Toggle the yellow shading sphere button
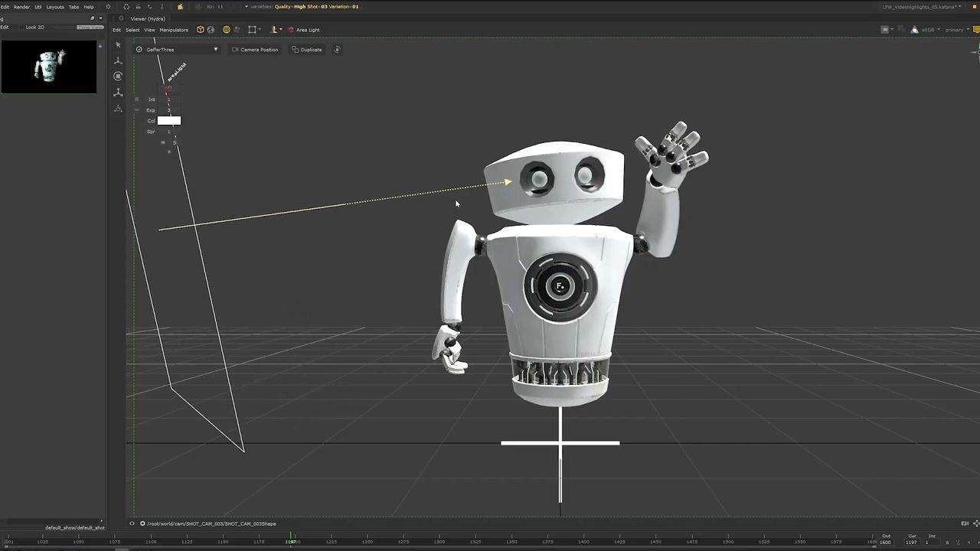980x551 pixels. click(x=227, y=30)
